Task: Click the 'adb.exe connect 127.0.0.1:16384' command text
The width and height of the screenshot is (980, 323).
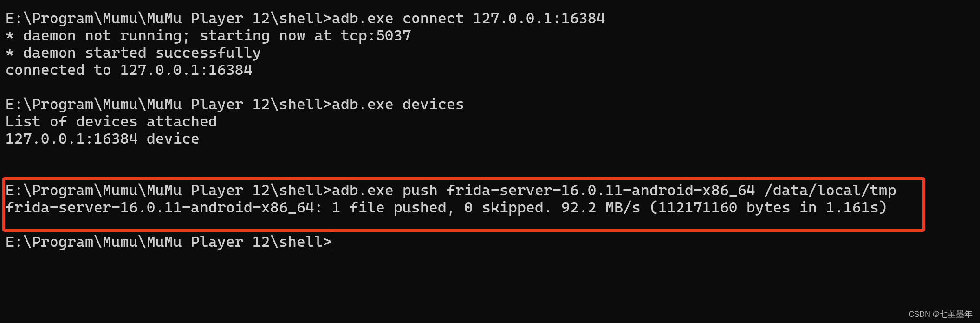Action: pyautogui.click(x=468, y=19)
